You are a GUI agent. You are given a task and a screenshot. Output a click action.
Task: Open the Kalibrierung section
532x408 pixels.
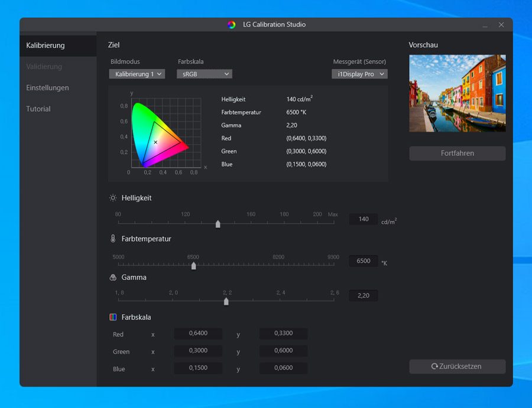tap(58, 45)
